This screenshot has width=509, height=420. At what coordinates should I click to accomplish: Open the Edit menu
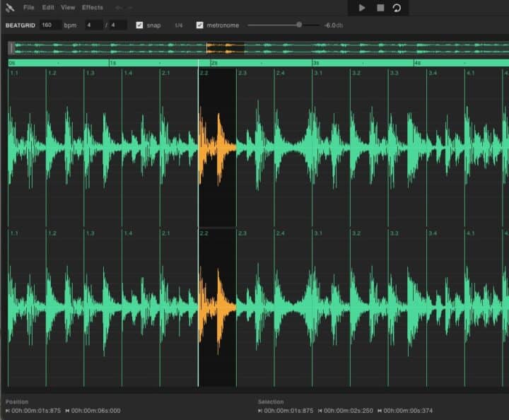(x=47, y=8)
